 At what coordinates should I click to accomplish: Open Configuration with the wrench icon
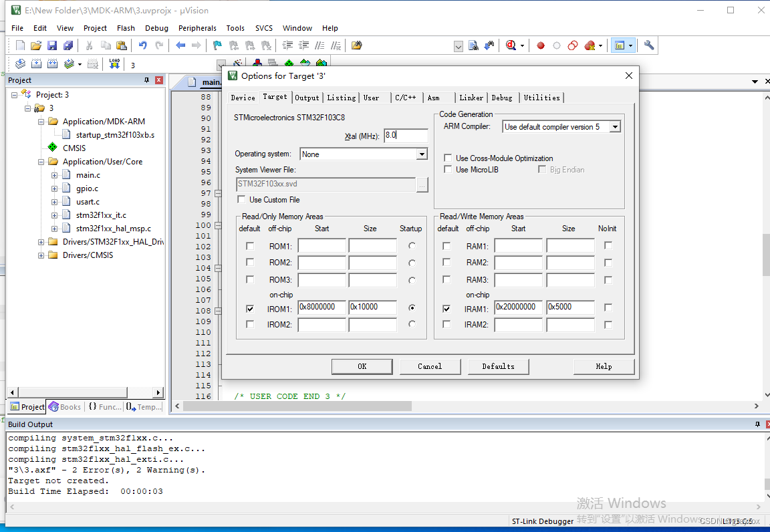(649, 45)
